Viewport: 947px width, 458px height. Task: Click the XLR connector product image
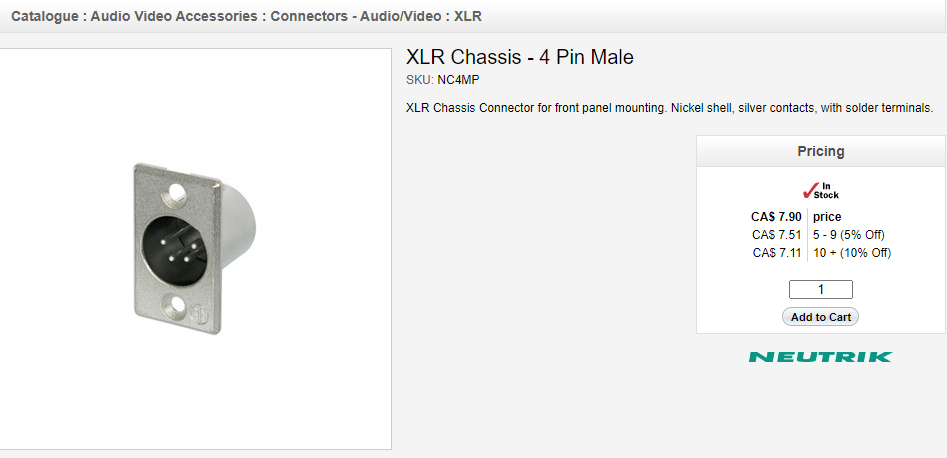(193, 248)
